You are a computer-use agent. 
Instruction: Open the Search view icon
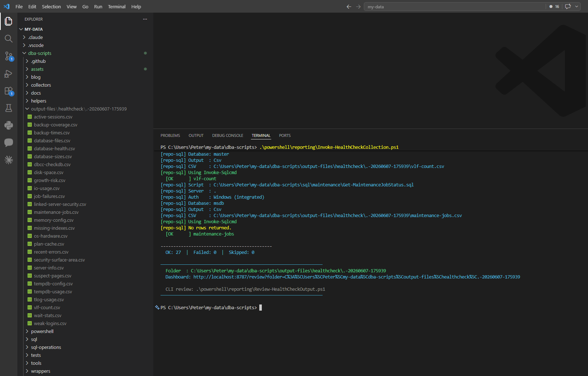(9, 39)
